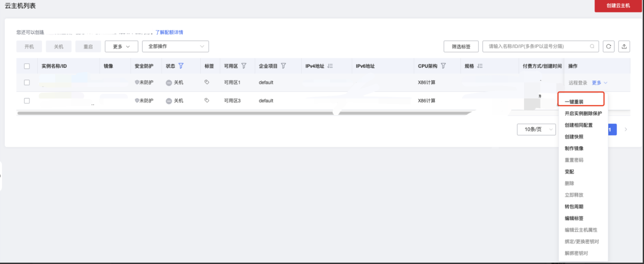Click the 重启 button
Image resolution: width=644 pixels, height=264 pixels.
(x=88, y=46)
